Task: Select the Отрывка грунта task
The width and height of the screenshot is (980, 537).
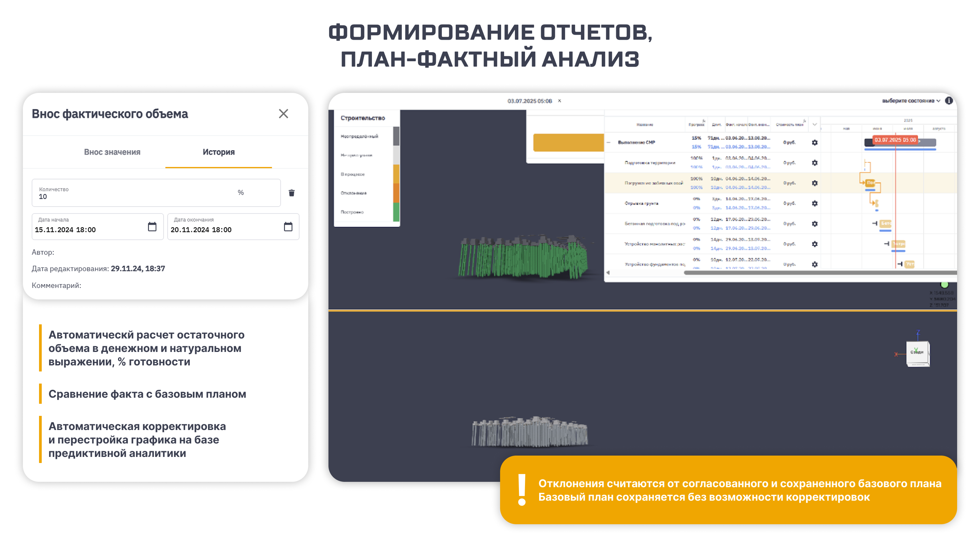Action: coord(641,204)
